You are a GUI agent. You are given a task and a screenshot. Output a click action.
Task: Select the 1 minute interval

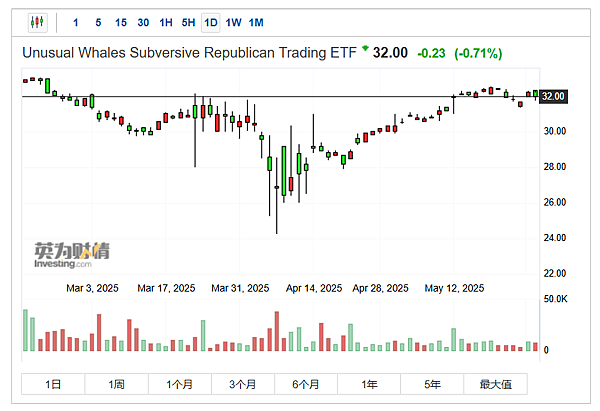[x=76, y=23]
